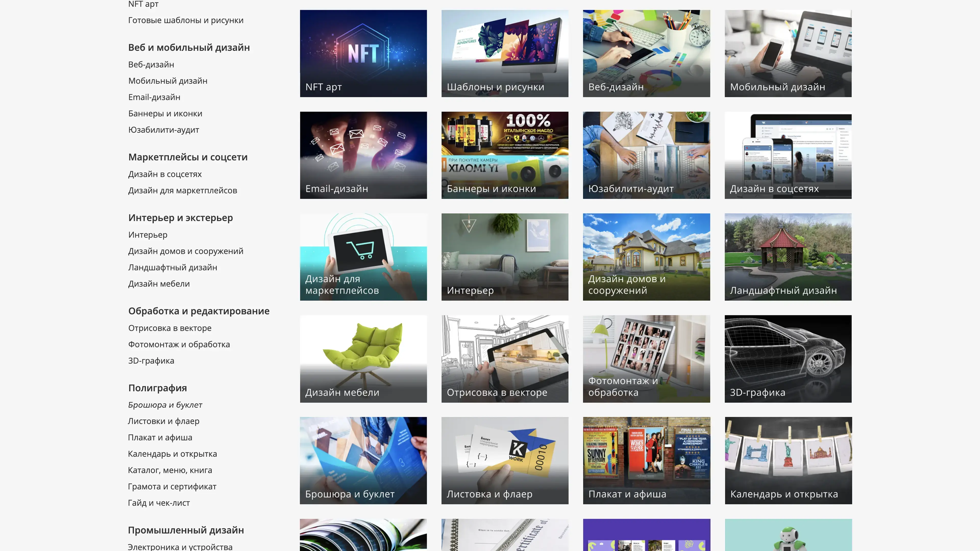
Task: Click the Шаблоны и рисунки thumbnail
Action: point(505,53)
